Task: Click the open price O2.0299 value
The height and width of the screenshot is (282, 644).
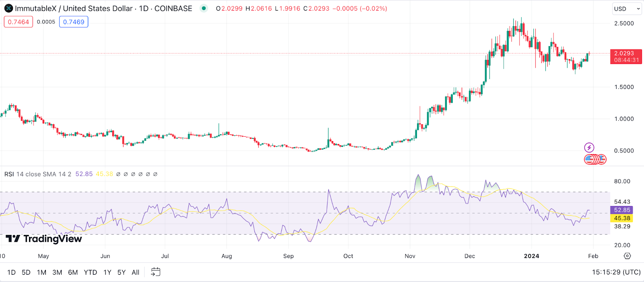Action: tap(229, 8)
